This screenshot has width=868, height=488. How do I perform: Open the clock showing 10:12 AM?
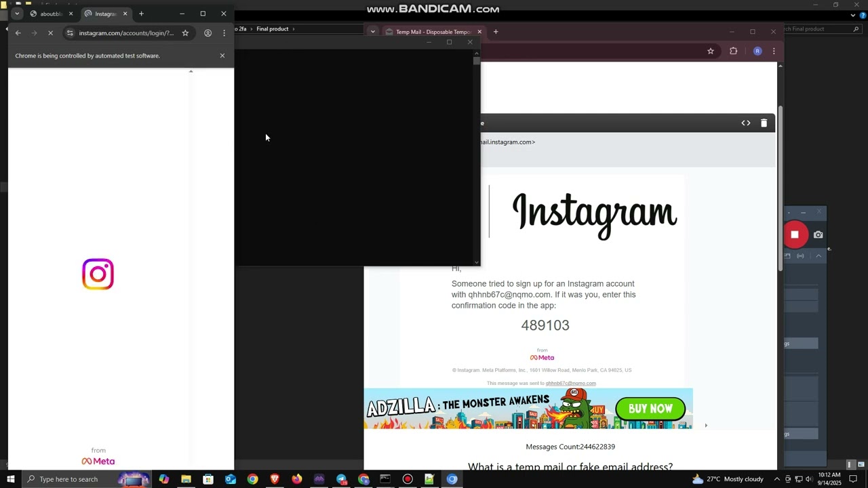(x=829, y=479)
